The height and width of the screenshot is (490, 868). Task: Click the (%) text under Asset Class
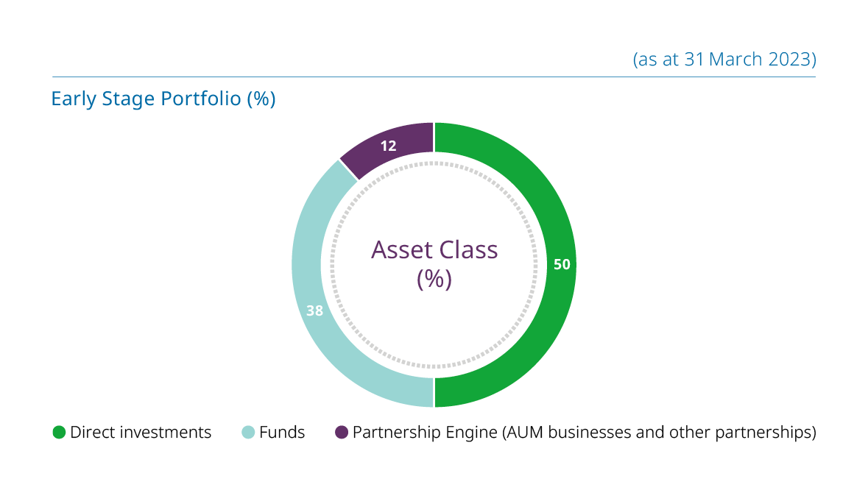(434, 279)
